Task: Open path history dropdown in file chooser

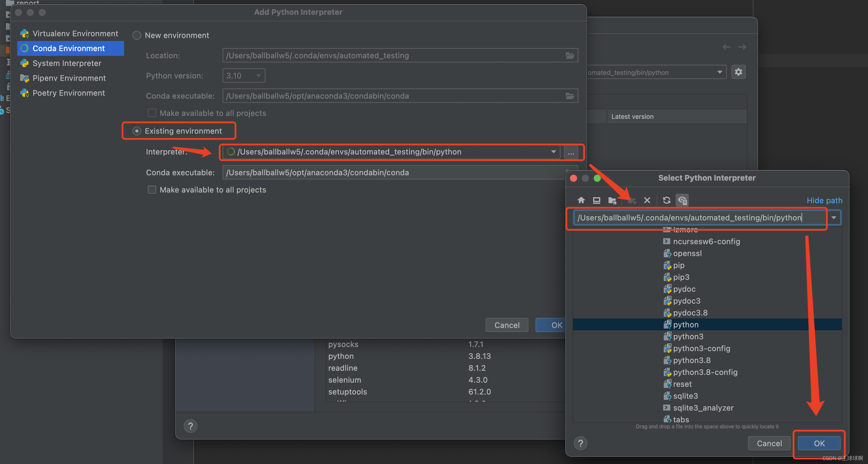Action: click(834, 218)
